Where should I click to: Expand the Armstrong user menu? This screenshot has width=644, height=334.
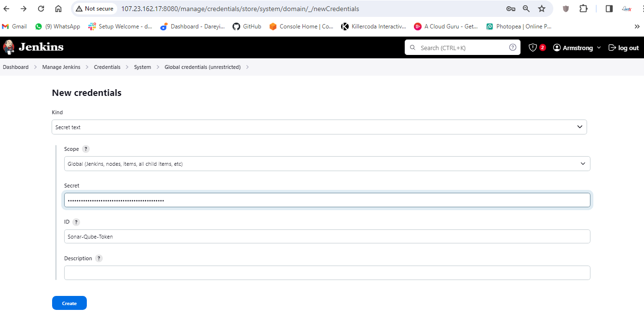[x=577, y=48]
